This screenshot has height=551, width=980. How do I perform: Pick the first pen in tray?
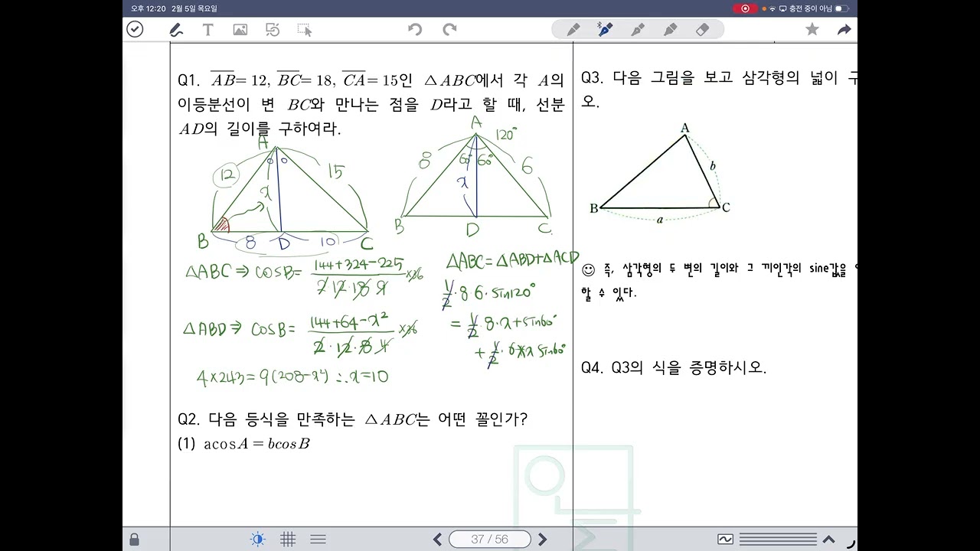573,30
